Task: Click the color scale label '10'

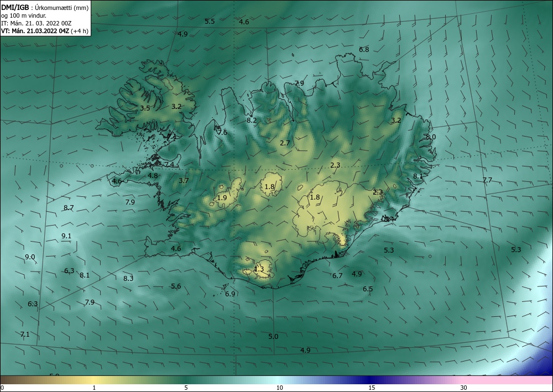Action: [279, 388]
